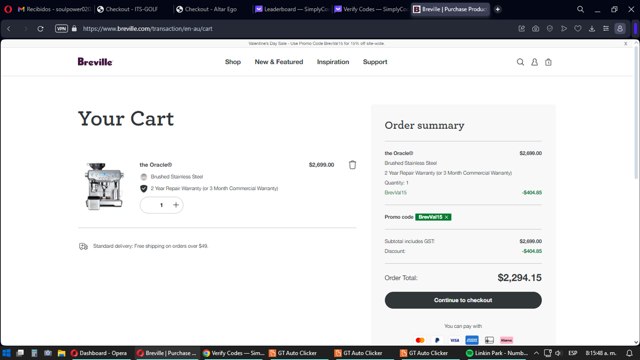This screenshot has width=640, height=360.
Task: Click the Mastercard payment icon
Action: pyautogui.click(x=420, y=340)
